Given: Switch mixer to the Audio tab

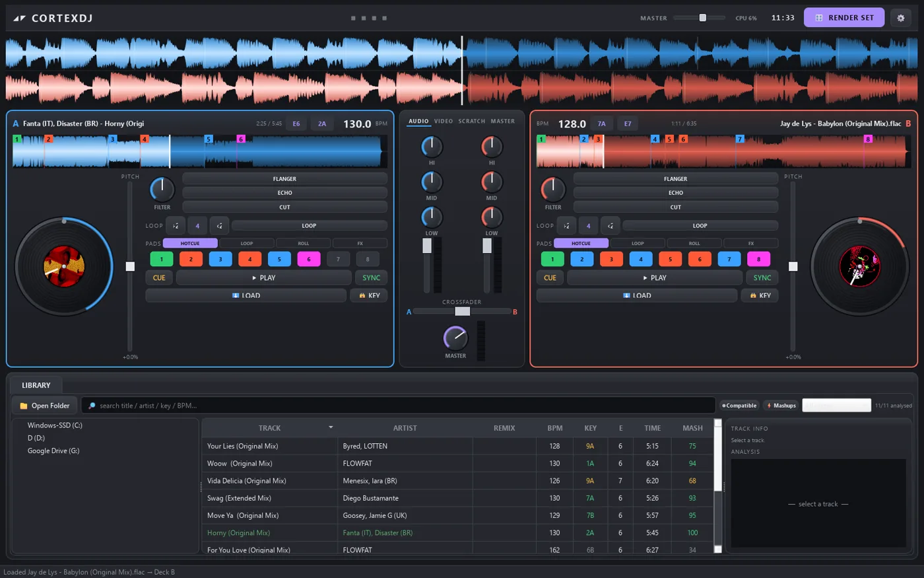Looking at the screenshot, I should coord(418,122).
